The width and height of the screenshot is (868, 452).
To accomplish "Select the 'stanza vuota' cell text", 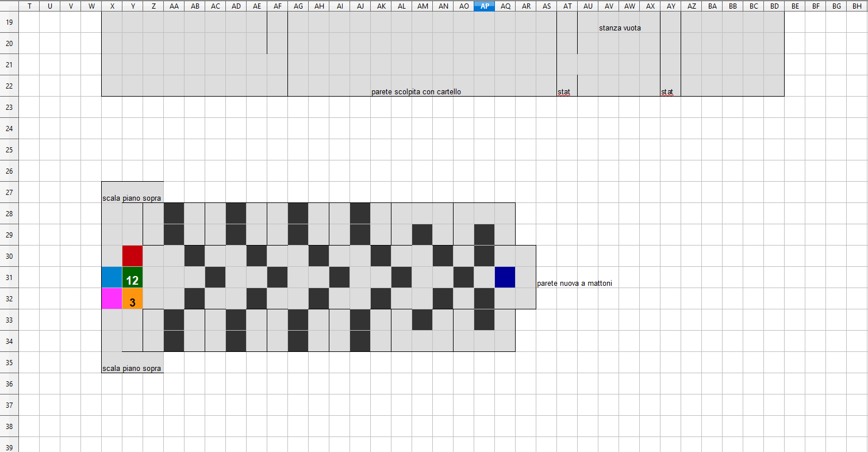I will [620, 28].
